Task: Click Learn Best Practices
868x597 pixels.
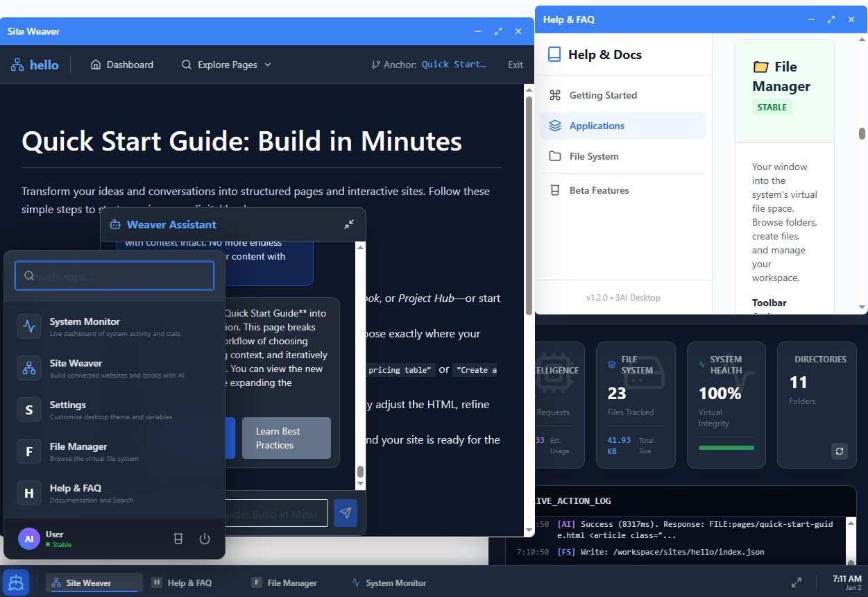Action: pyautogui.click(x=286, y=438)
